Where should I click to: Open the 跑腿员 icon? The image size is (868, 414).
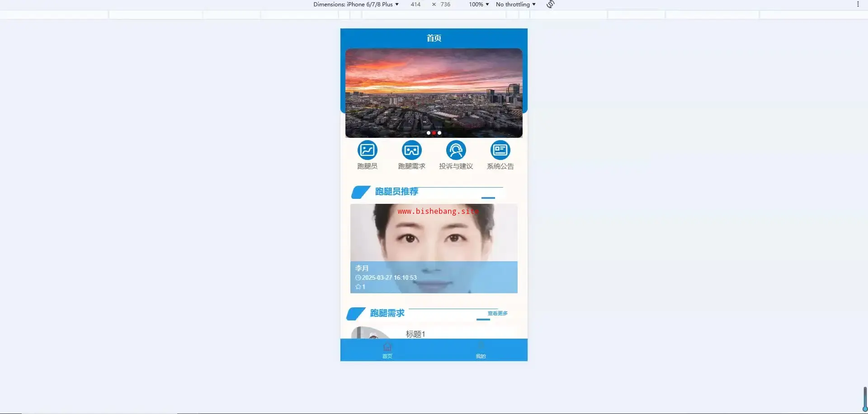click(367, 151)
